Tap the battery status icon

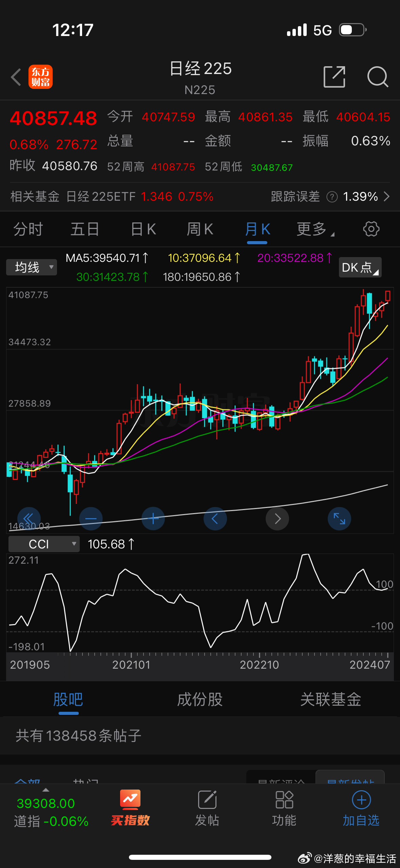(353, 30)
